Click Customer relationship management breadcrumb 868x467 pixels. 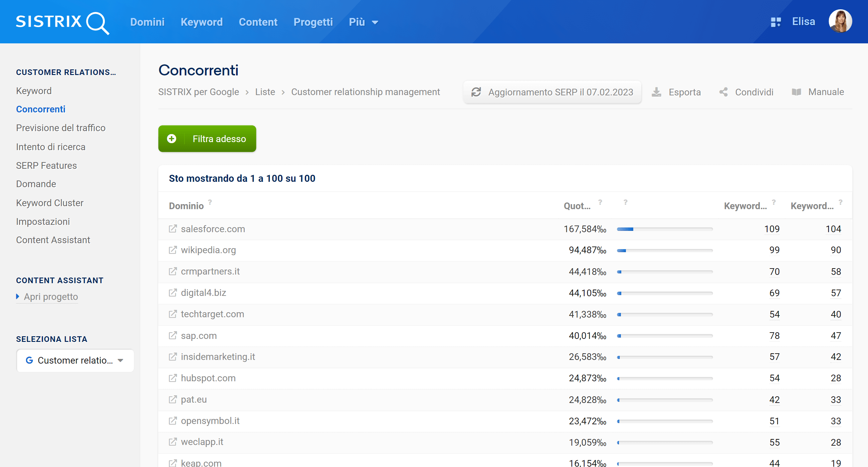pos(366,92)
